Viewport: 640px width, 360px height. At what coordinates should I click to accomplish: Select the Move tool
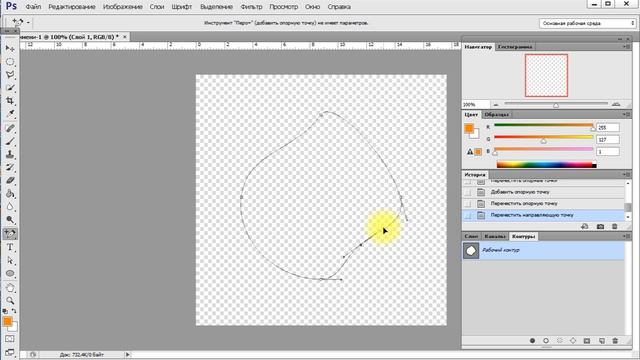pyautogui.click(x=10, y=49)
